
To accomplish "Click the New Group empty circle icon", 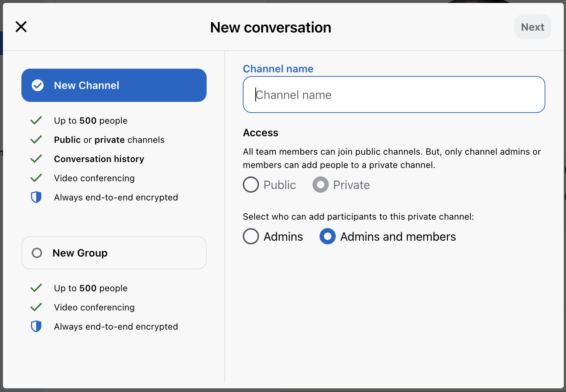I will click(37, 253).
